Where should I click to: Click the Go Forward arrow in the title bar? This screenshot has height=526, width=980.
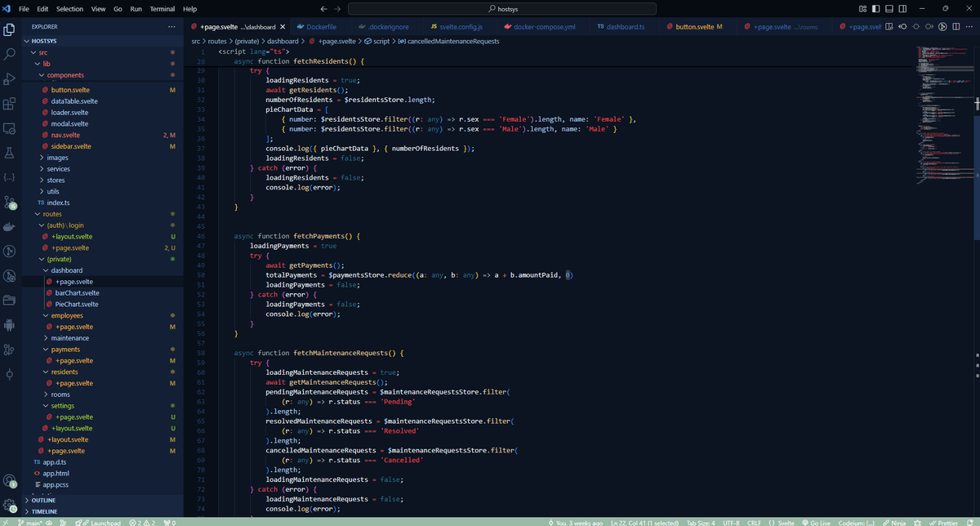point(338,8)
